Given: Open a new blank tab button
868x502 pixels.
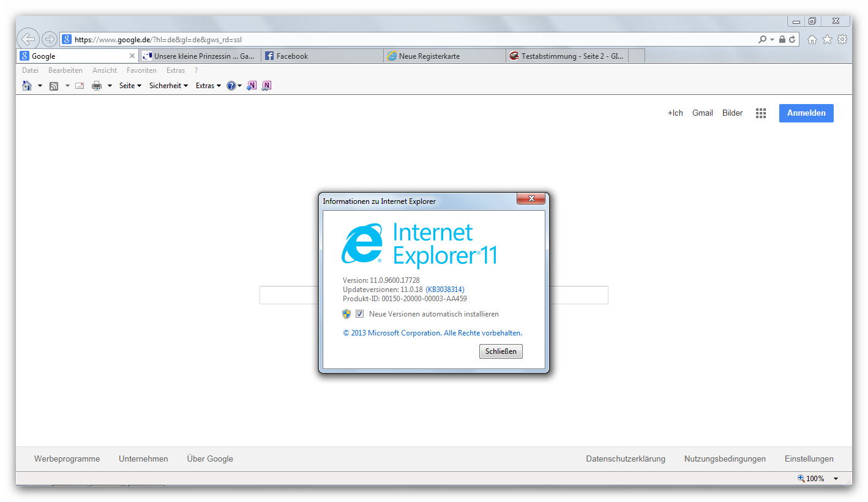Looking at the screenshot, I should point(637,56).
